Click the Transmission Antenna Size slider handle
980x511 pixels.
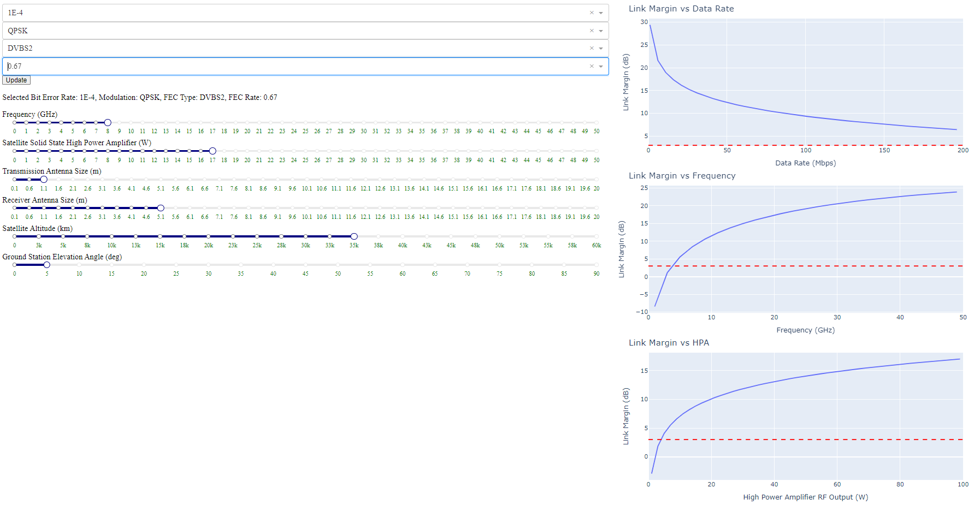tap(44, 179)
